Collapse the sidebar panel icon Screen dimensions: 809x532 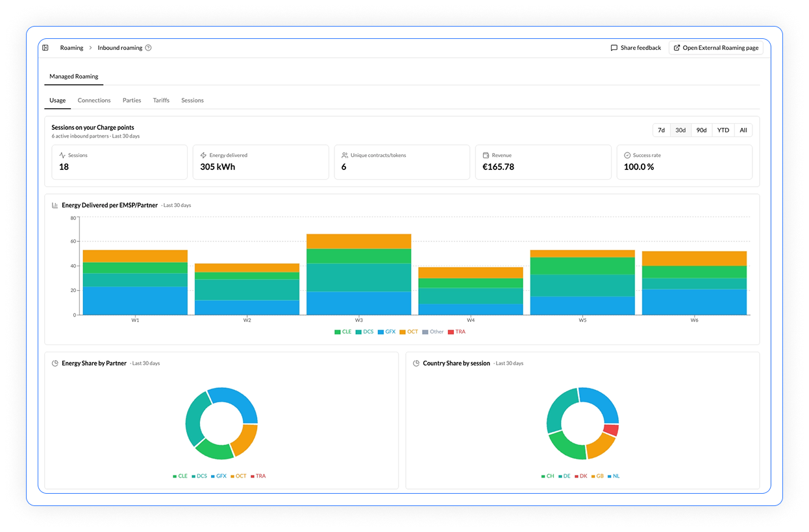click(x=45, y=47)
